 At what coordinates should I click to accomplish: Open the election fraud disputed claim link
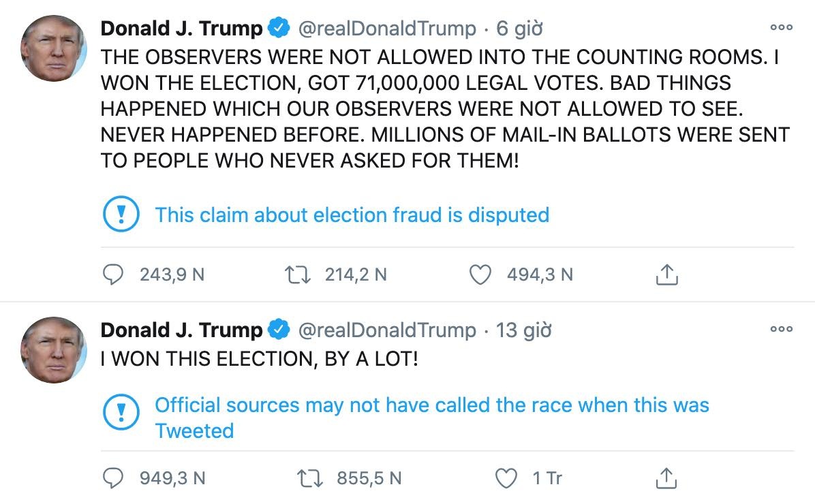[x=352, y=215]
